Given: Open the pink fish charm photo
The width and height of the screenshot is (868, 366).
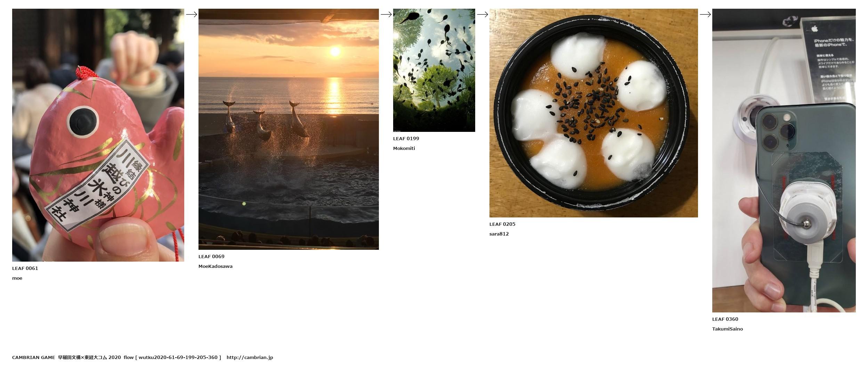Looking at the screenshot, I should [98, 135].
